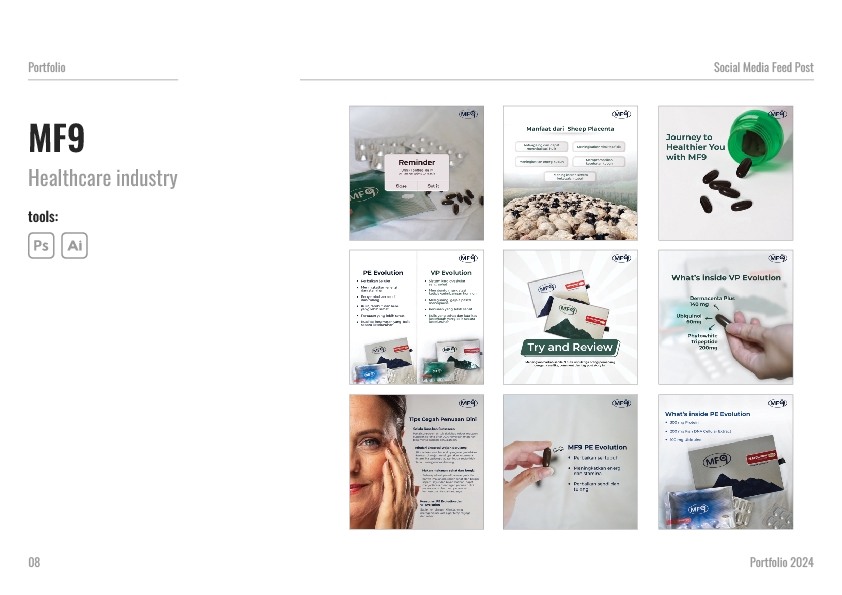Select the Journey to Healthier You post
The height and width of the screenshot is (595, 842).
click(725, 173)
